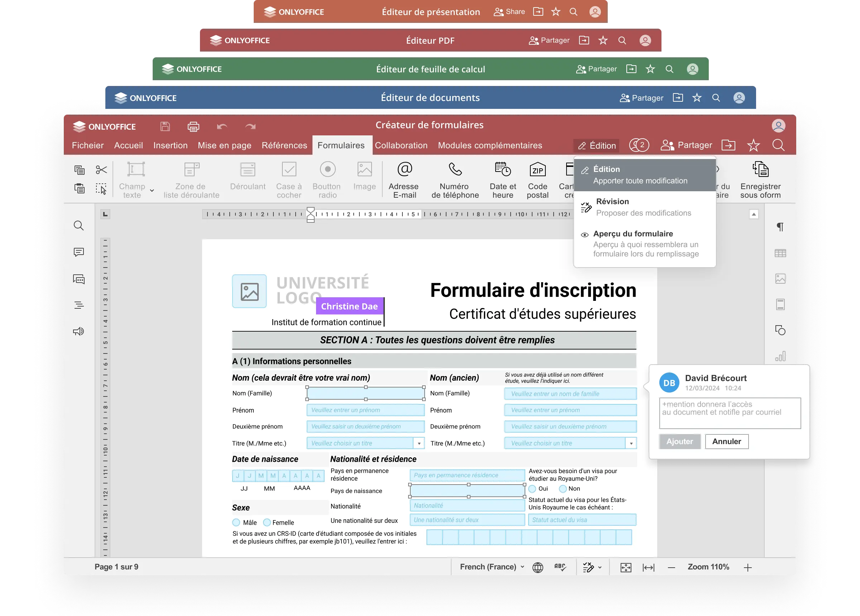Switch to the Mise en page tab

[x=224, y=145]
